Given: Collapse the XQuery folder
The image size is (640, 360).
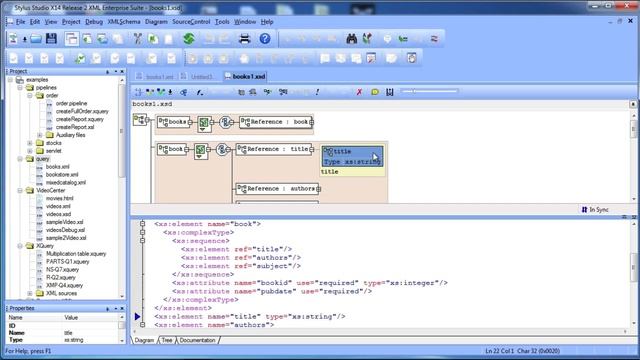Looking at the screenshot, I should click(20, 246).
